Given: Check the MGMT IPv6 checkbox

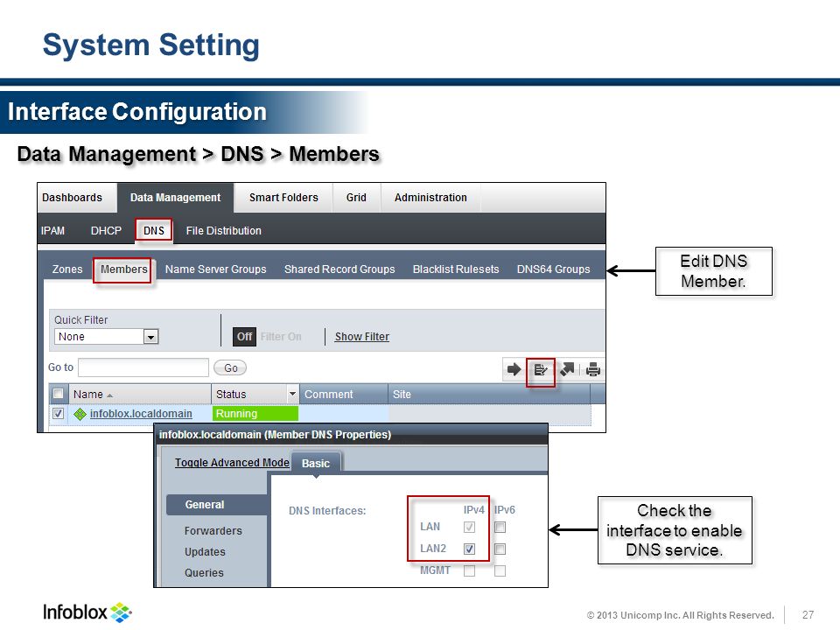Looking at the screenshot, I should [x=500, y=571].
